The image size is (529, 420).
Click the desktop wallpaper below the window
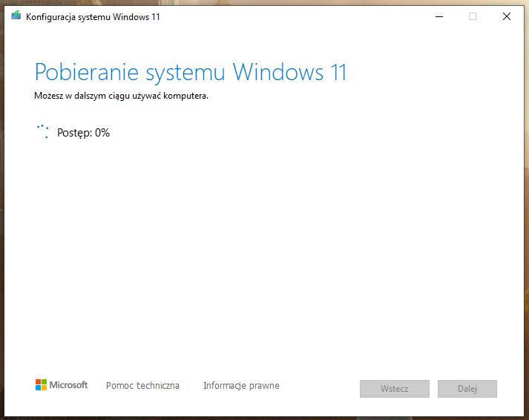[x=264, y=418]
